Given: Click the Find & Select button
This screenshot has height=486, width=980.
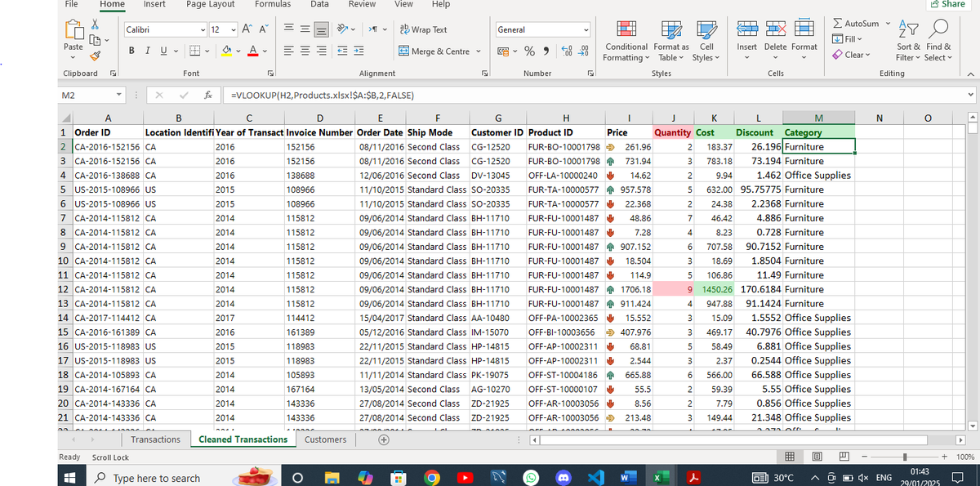Looking at the screenshot, I should coord(938,41).
